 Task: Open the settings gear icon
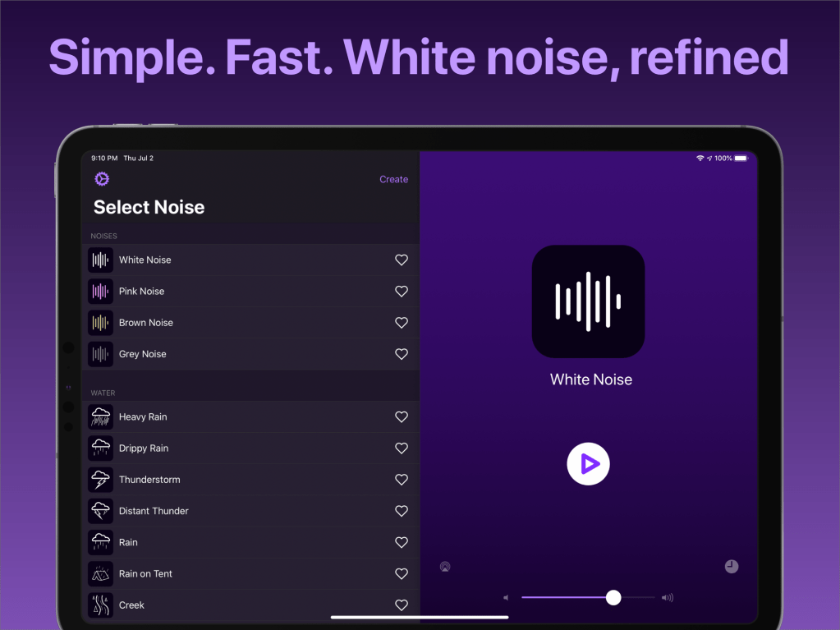tap(101, 178)
